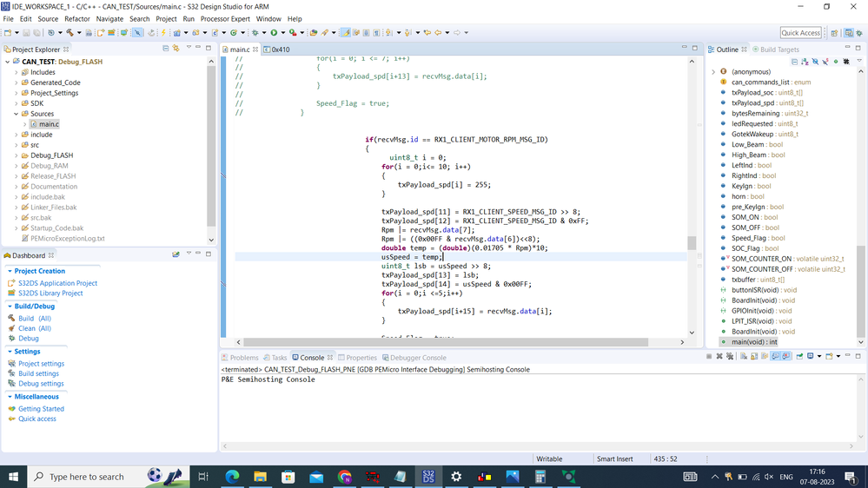Screen dimensions: 868x488
Task: Open the Refactor menu
Action: point(77,19)
